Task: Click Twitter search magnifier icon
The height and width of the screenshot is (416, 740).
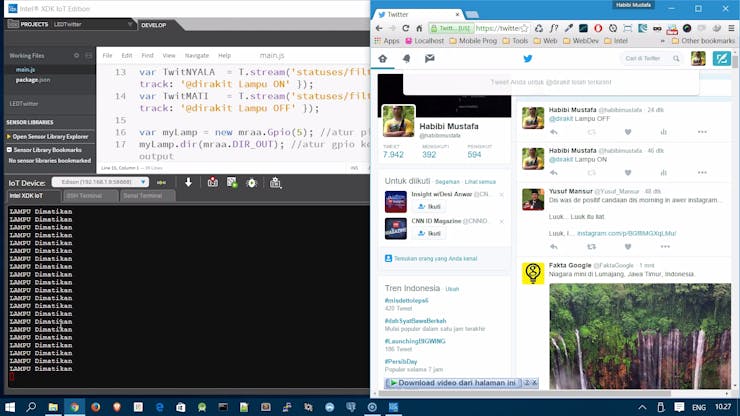Action: (x=676, y=59)
